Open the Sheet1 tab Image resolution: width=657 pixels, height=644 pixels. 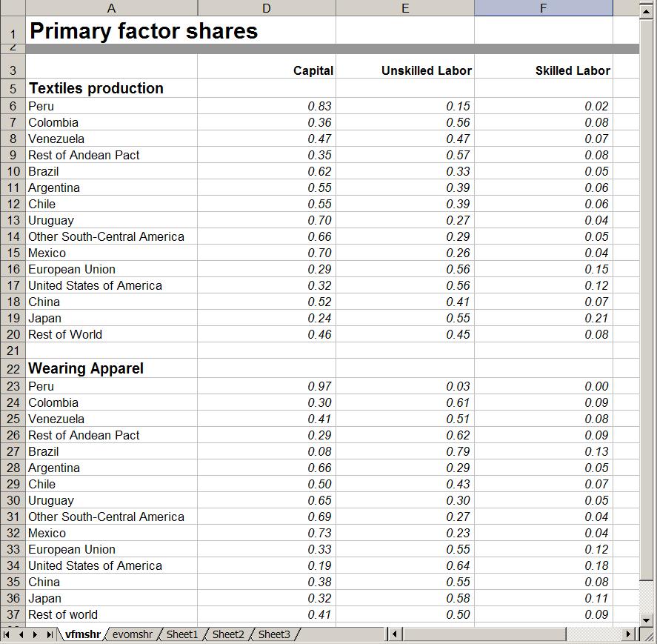[x=181, y=634]
